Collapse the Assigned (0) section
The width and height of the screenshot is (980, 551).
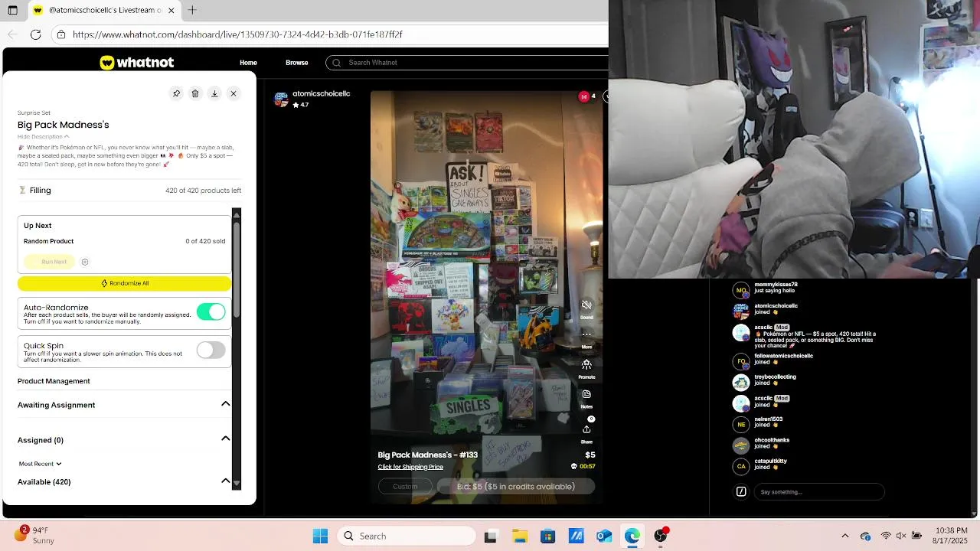[x=225, y=439]
